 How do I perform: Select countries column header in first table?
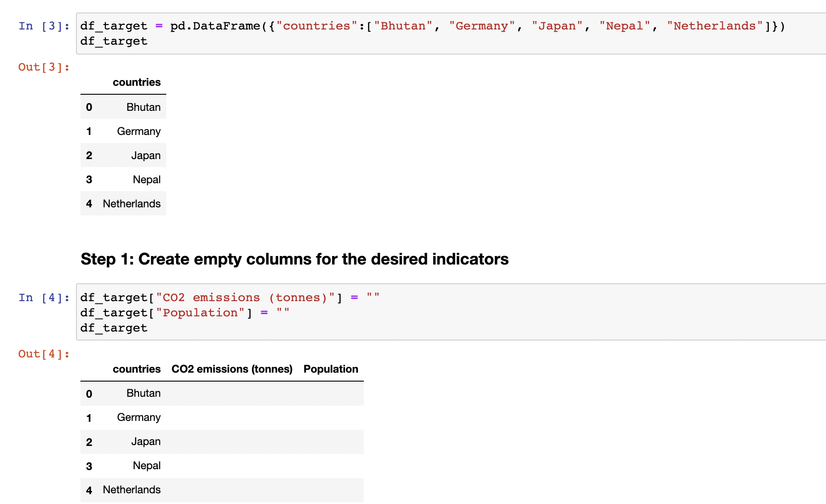(136, 82)
